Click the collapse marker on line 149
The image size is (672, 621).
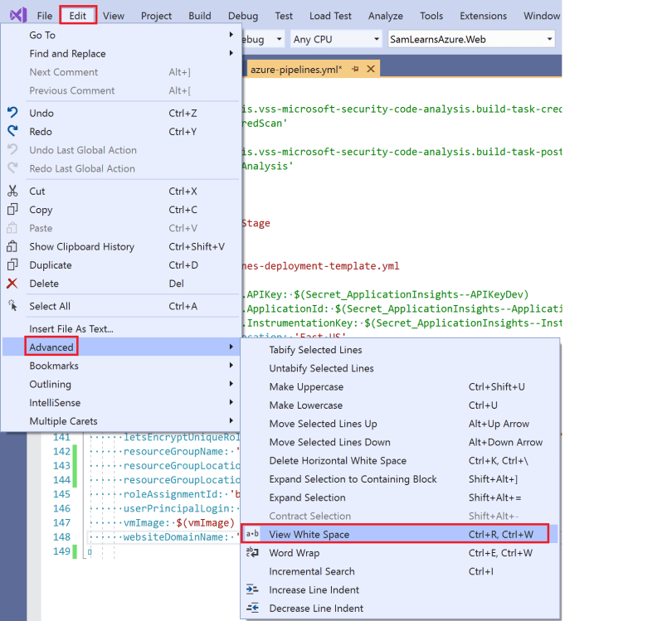pos(90,551)
